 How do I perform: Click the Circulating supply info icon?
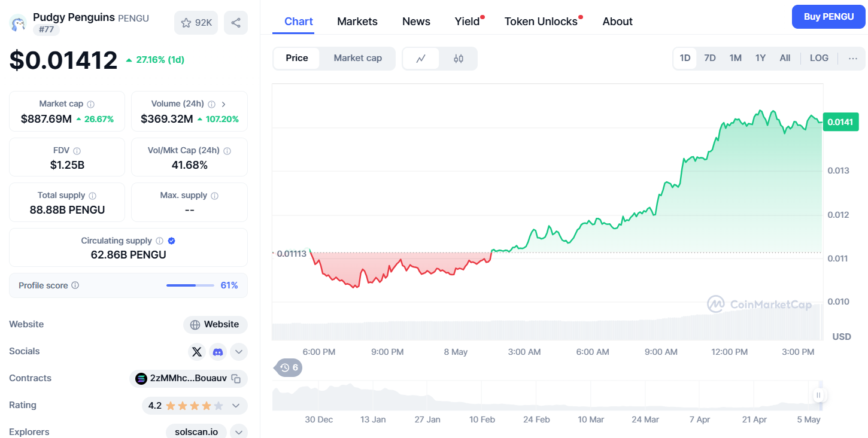pos(159,241)
